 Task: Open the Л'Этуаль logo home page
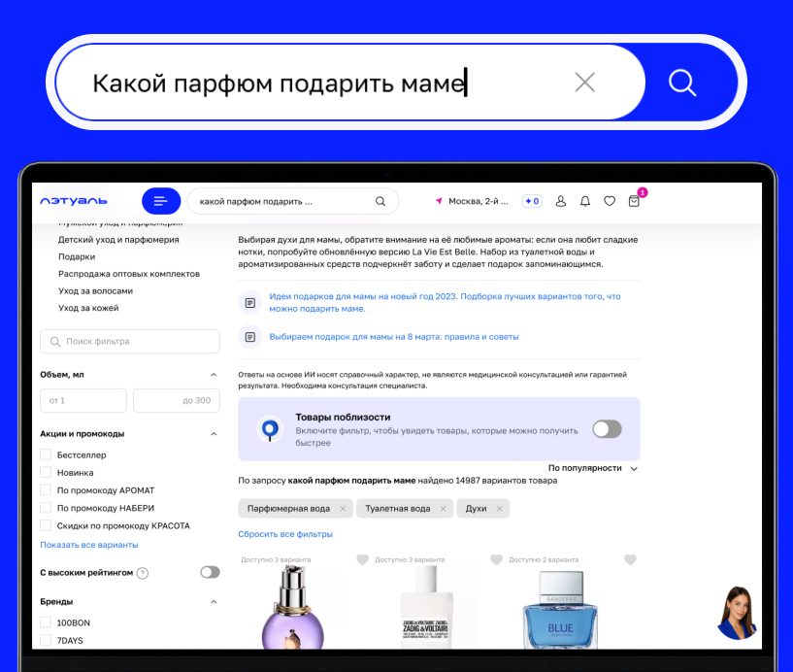point(74,201)
